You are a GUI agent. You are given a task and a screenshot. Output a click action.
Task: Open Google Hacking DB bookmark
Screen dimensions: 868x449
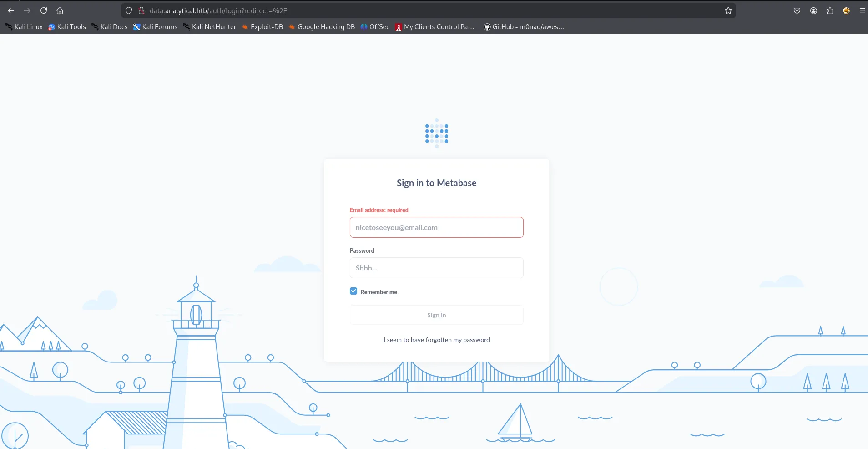[x=322, y=27]
